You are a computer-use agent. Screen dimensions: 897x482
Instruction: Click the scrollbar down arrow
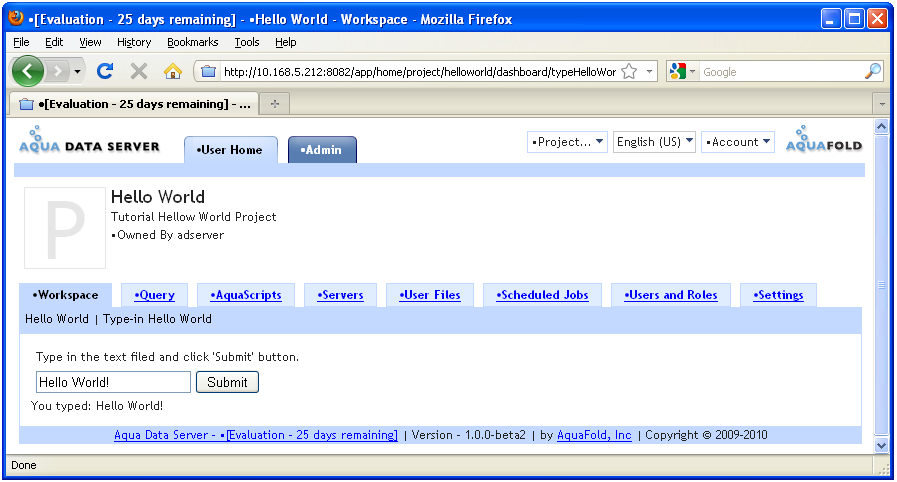[x=882, y=445]
